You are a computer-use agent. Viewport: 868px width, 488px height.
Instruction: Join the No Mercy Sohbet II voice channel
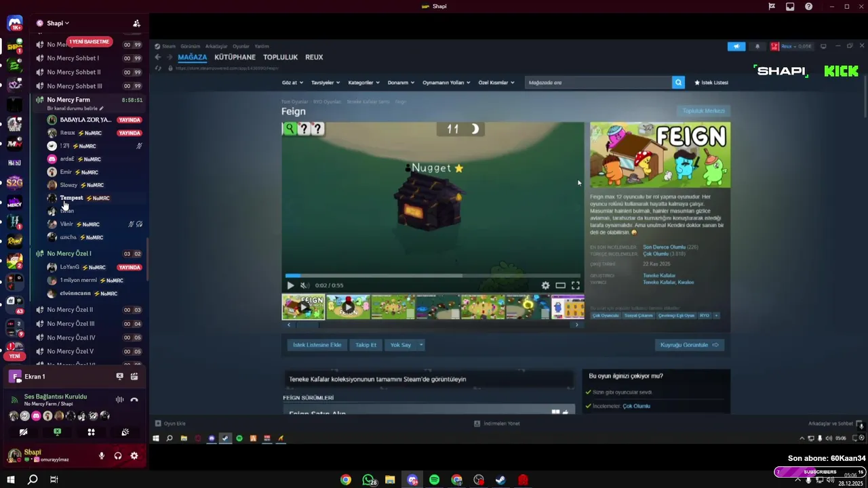tap(88, 72)
